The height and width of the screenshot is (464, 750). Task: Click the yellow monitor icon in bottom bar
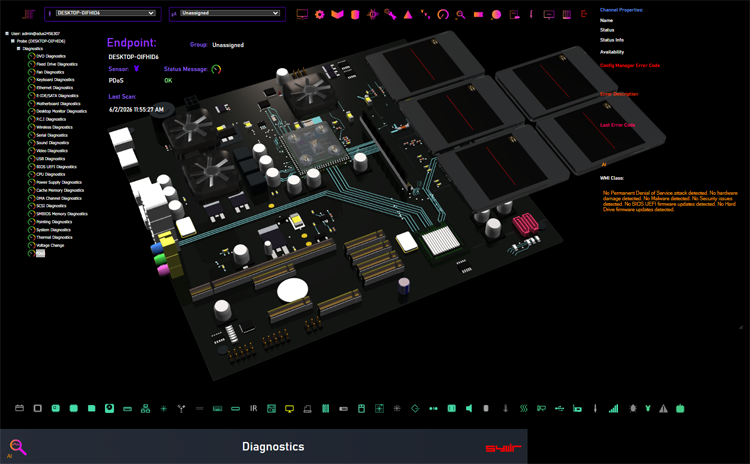coord(289,409)
